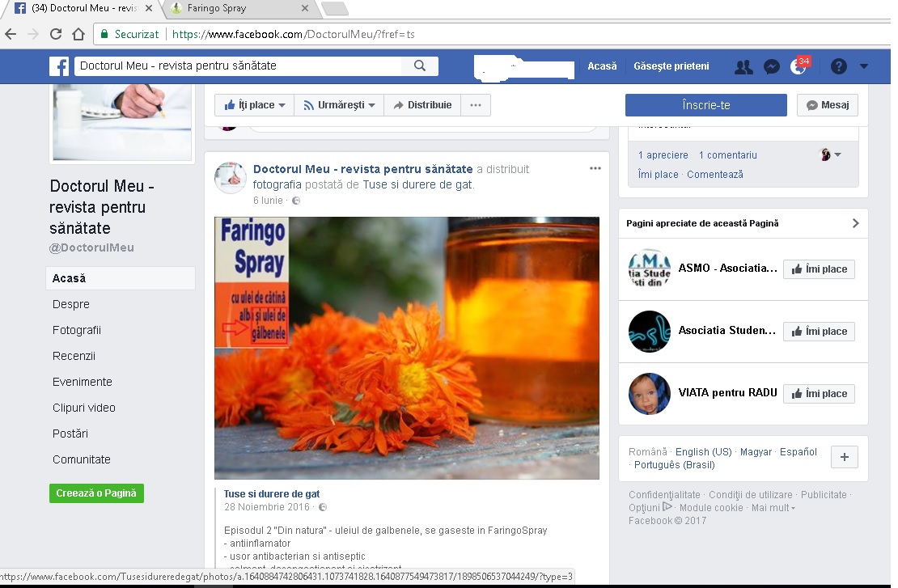Open Messenger icon in header
The image size is (898, 588).
tap(772, 67)
